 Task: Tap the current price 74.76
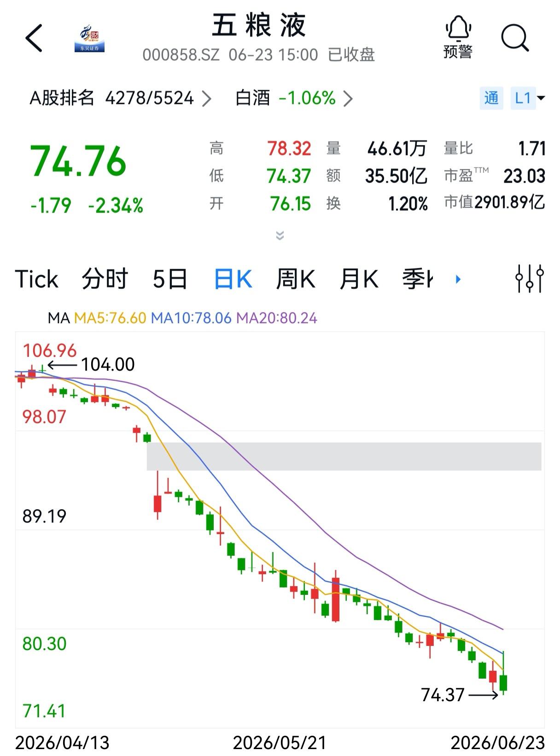[78, 161]
